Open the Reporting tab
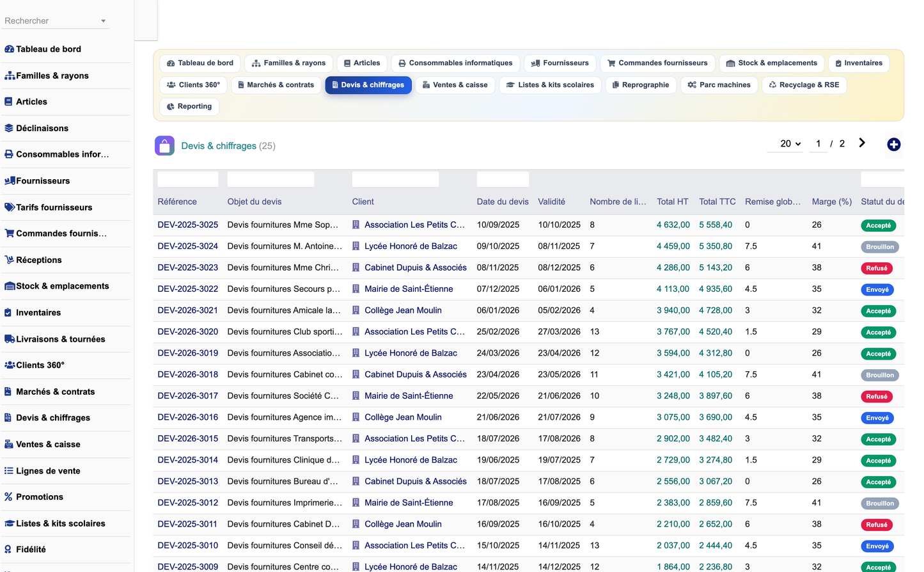 click(x=189, y=107)
